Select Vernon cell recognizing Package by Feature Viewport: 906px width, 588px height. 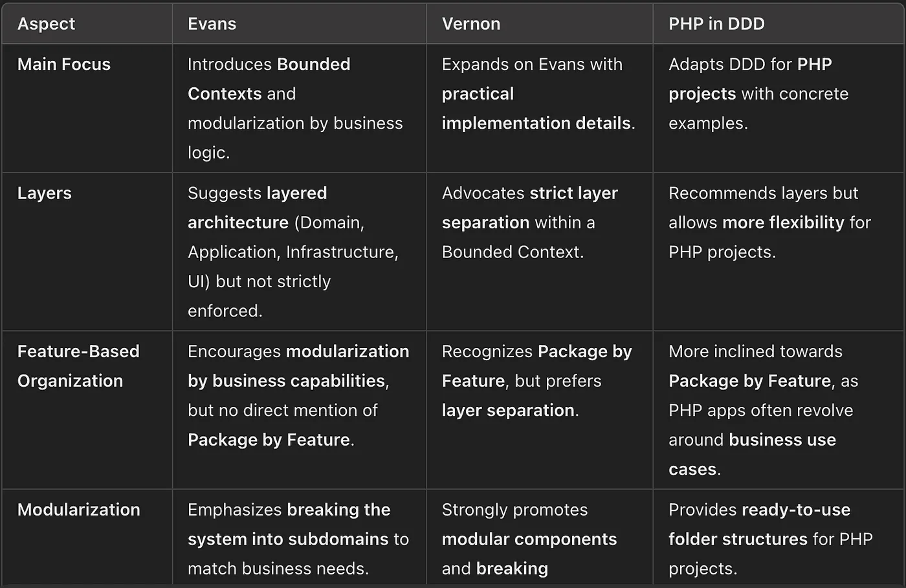pyautogui.click(x=539, y=410)
